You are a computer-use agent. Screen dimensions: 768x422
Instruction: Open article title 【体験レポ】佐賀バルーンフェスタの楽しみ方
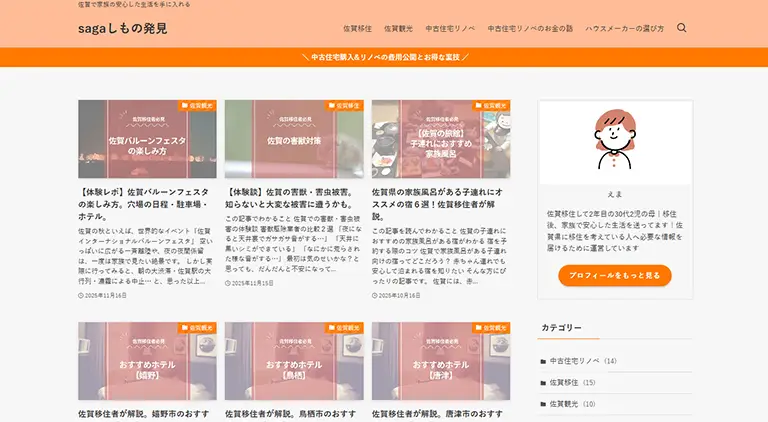(144, 204)
